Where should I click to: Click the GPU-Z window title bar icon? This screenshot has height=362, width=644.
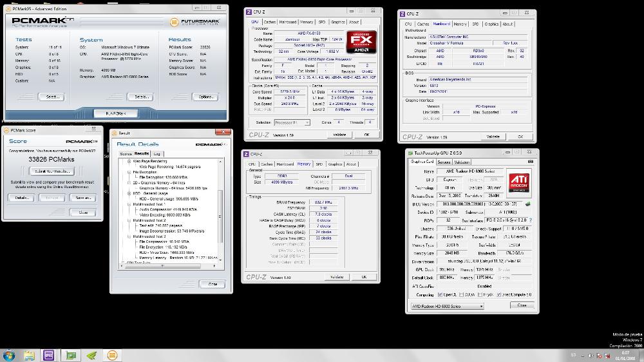[410, 153]
